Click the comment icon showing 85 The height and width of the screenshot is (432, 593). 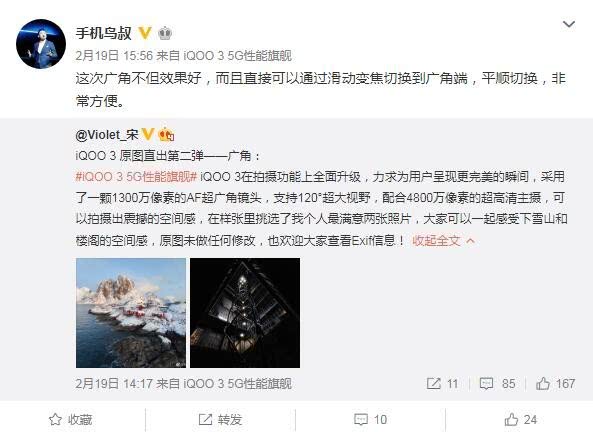[497, 384]
